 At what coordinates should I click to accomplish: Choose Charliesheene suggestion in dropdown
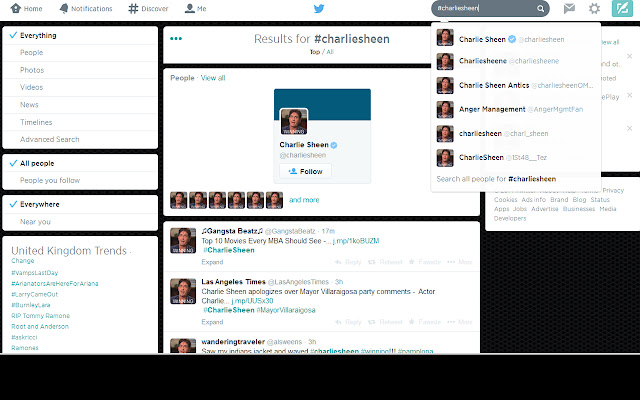pos(516,61)
